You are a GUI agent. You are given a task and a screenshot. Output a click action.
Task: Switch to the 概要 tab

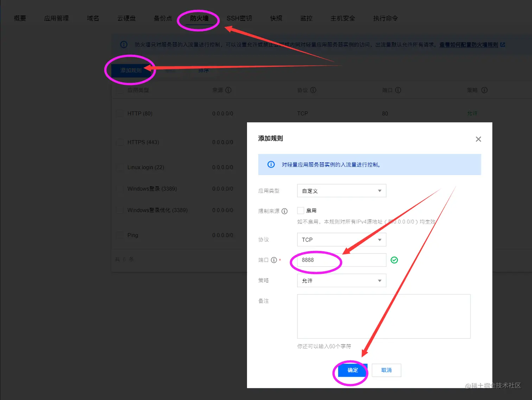tap(20, 18)
